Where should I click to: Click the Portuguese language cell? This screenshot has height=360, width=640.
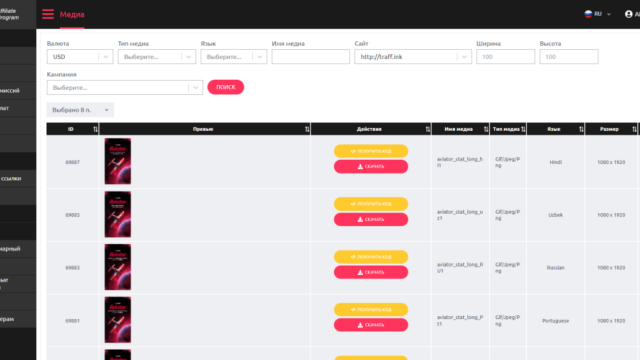[x=556, y=321]
